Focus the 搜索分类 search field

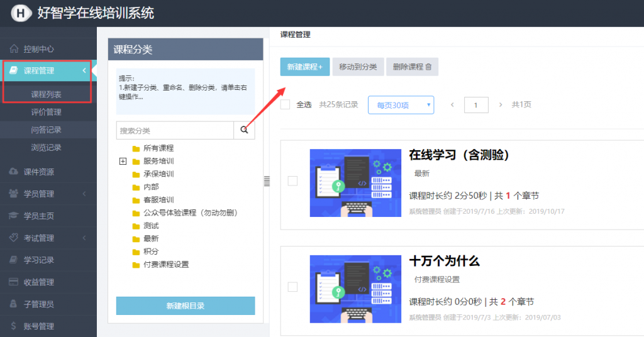click(x=175, y=130)
